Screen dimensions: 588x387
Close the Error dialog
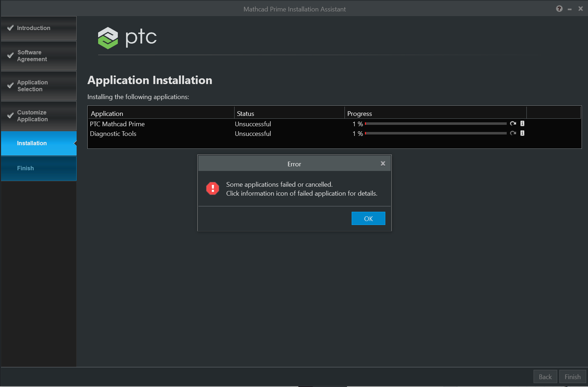point(382,163)
